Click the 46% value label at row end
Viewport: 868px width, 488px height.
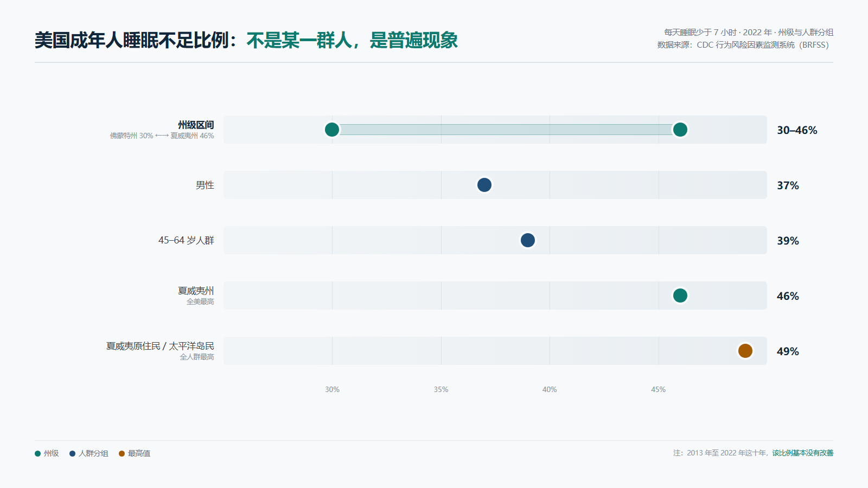tap(788, 296)
